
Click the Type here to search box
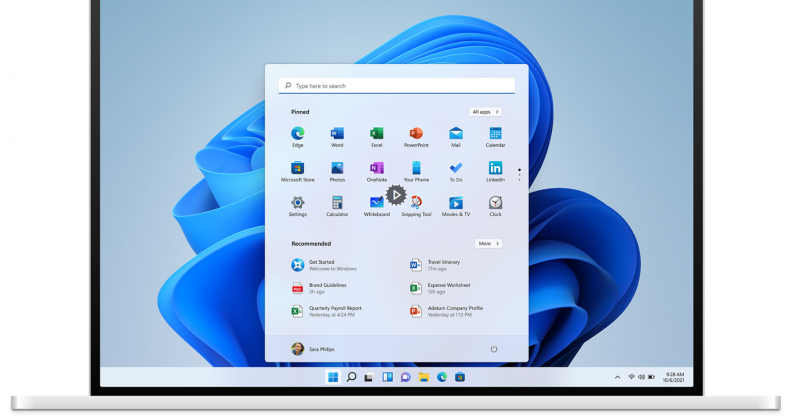[x=396, y=86]
